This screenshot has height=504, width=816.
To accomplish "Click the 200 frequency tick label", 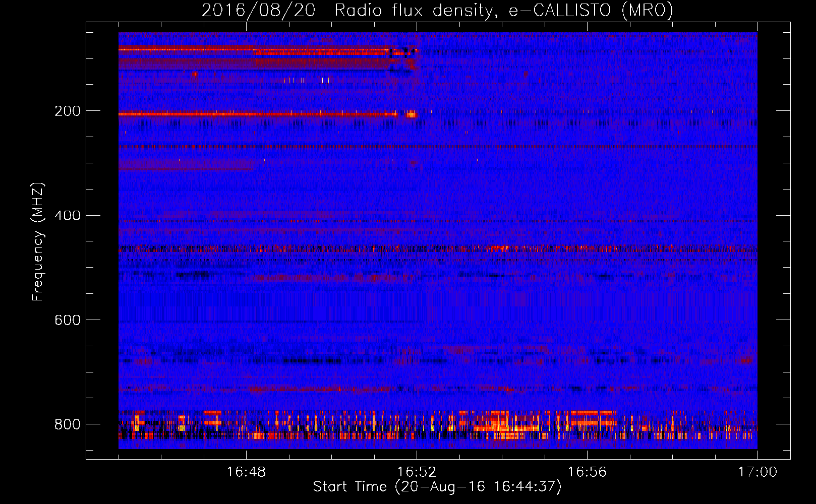I will point(67,111).
